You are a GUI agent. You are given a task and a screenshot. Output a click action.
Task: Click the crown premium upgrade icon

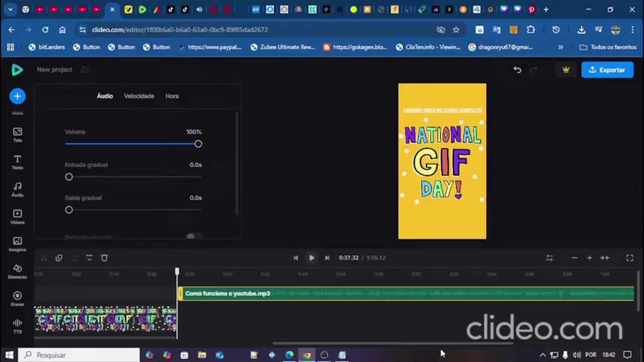coord(566,70)
